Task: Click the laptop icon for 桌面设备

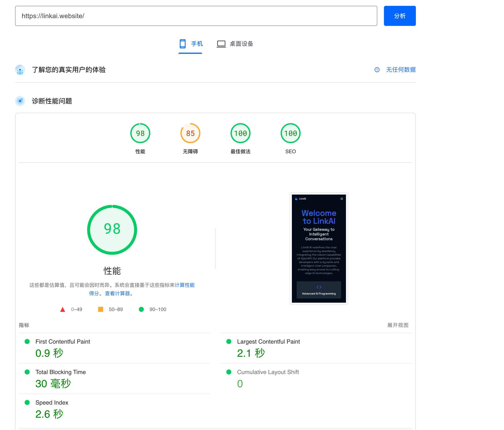Action: (221, 44)
